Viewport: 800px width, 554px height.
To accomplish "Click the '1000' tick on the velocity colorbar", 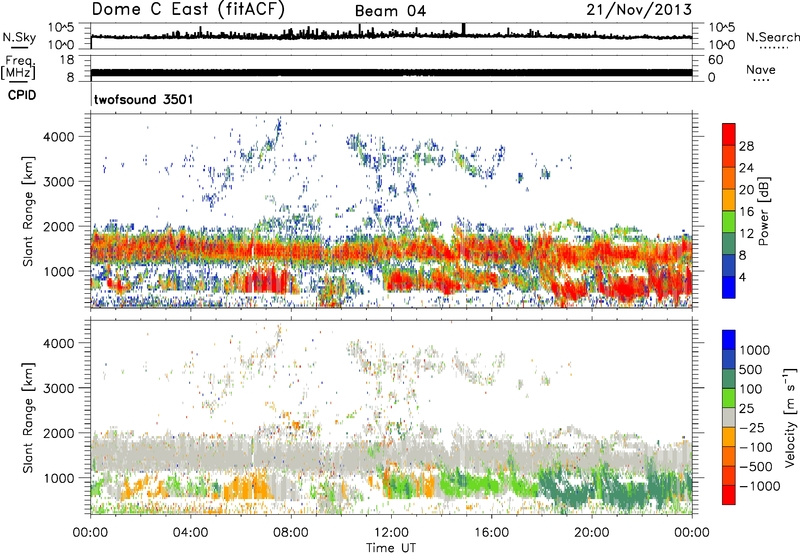I will click(754, 350).
